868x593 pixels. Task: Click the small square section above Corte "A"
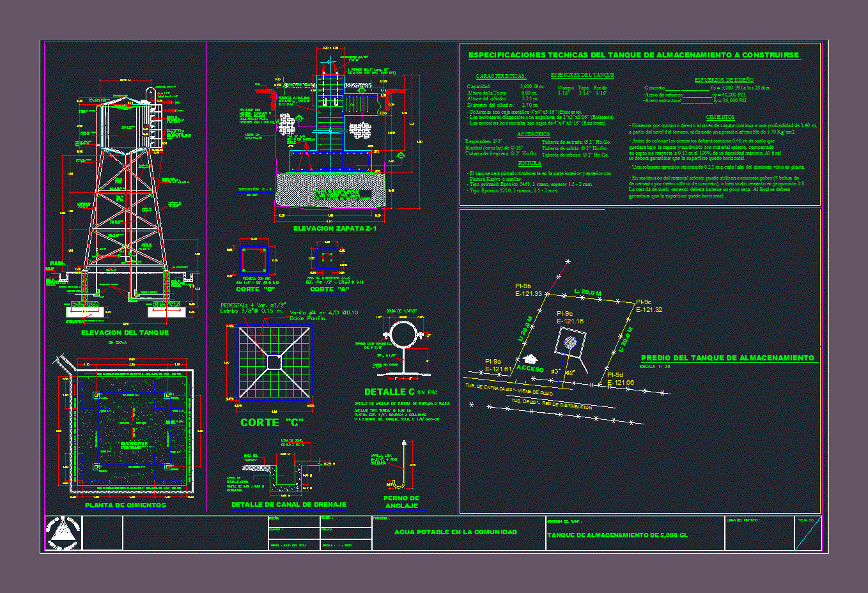(x=327, y=258)
